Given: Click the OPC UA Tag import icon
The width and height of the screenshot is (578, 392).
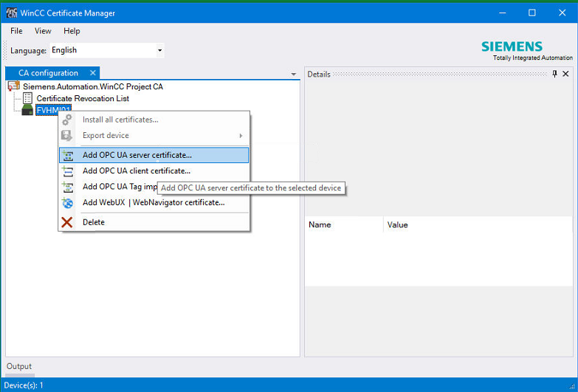Looking at the screenshot, I should 68,187.
